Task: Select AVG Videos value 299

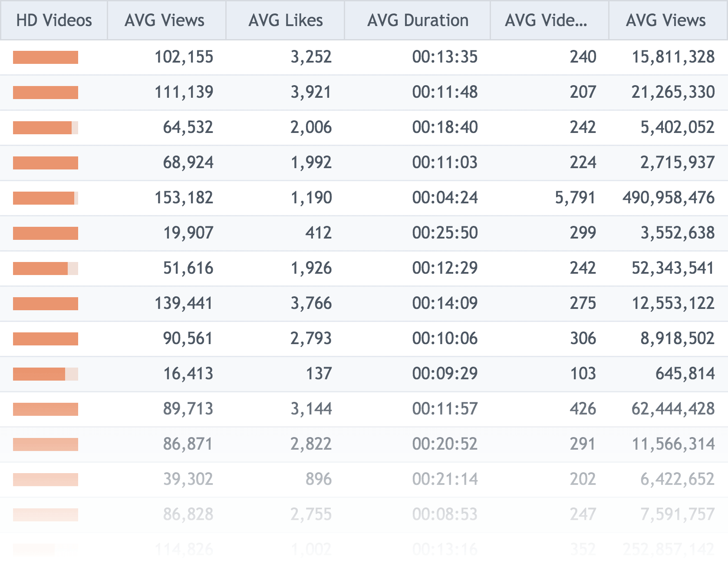Action: pos(583,233)
